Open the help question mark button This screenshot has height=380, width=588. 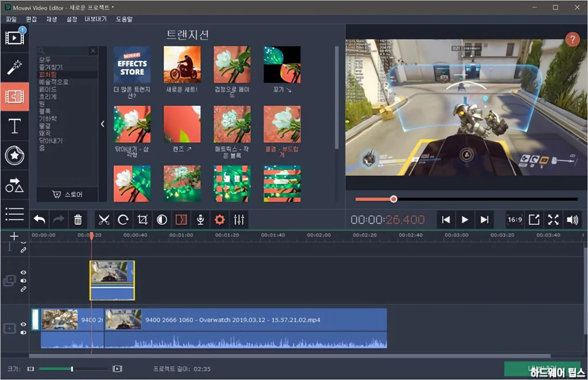click(x=572, y=39)
